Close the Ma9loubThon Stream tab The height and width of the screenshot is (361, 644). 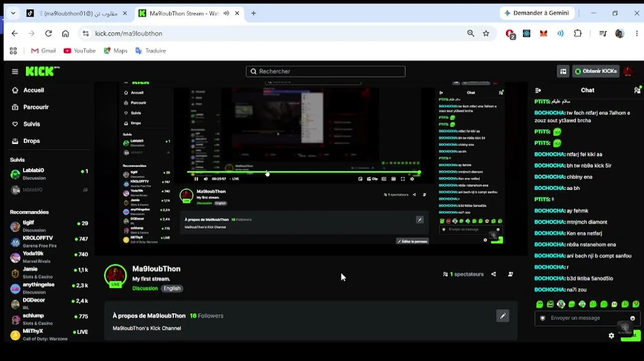point(236,14)
